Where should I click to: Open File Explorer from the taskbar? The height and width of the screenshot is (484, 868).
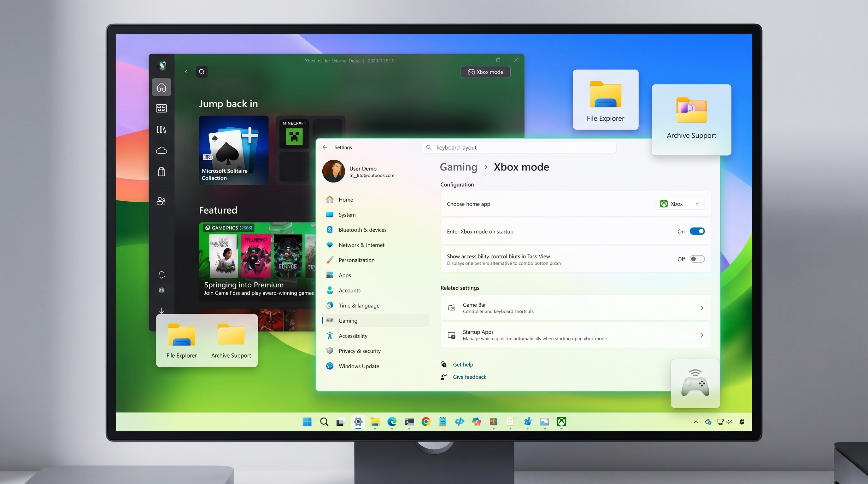[375, 422]
